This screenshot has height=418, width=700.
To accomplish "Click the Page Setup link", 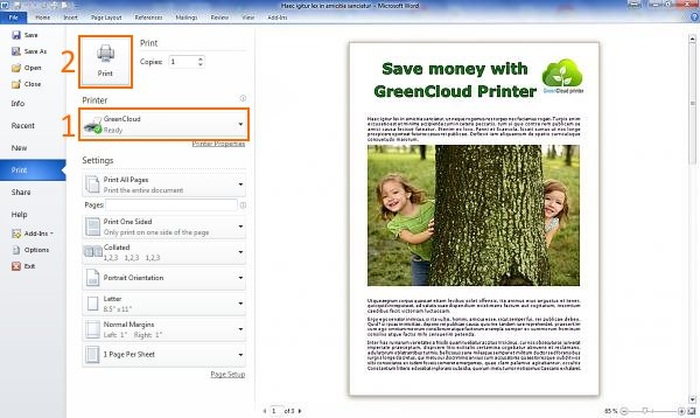I will 228,374.
